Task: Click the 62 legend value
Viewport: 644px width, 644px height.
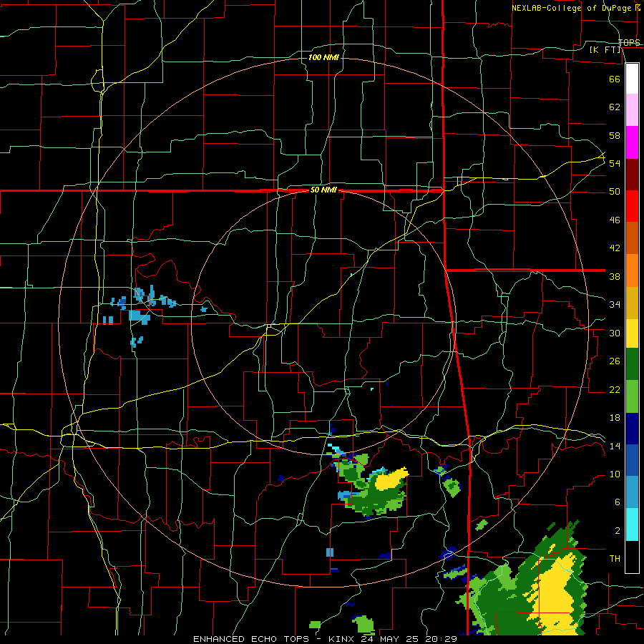Action: click(615, 107)
